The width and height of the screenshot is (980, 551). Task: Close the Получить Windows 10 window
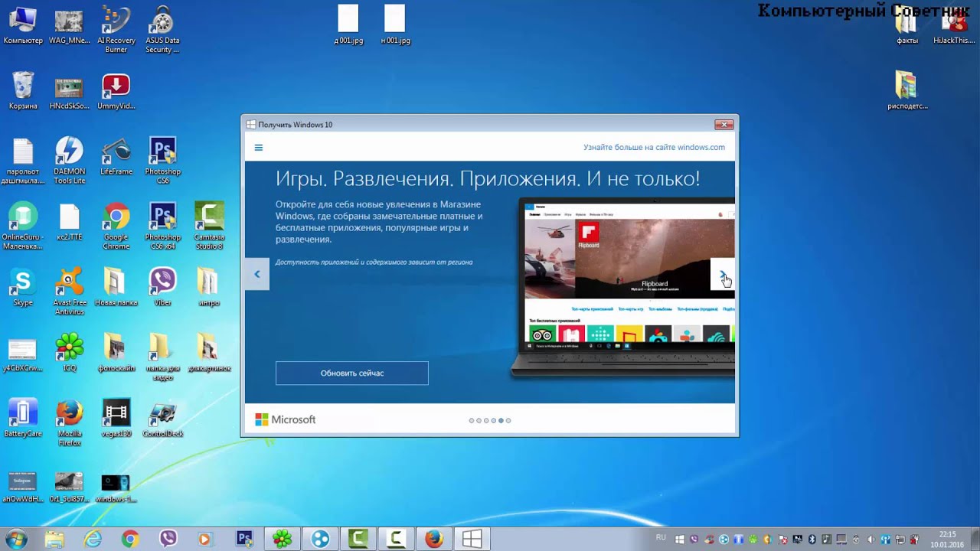724,125
